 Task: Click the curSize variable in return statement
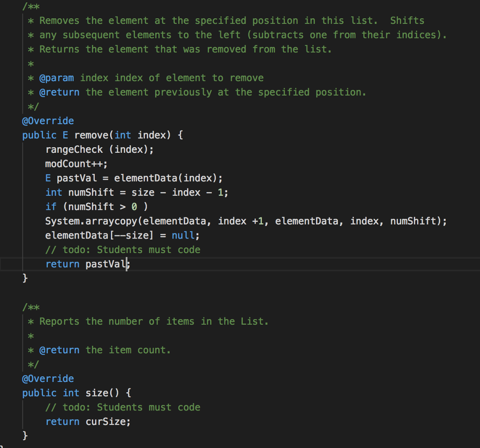pos(105,422)
